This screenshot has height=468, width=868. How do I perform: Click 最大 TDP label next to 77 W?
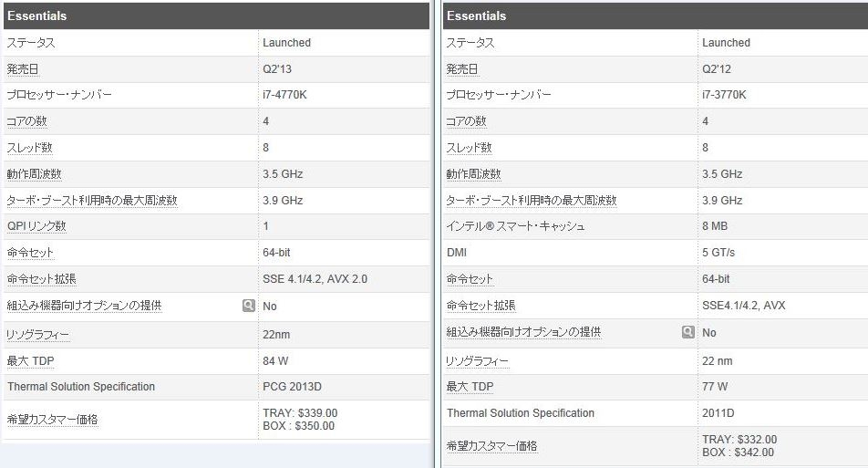click(x=470, y=388)
